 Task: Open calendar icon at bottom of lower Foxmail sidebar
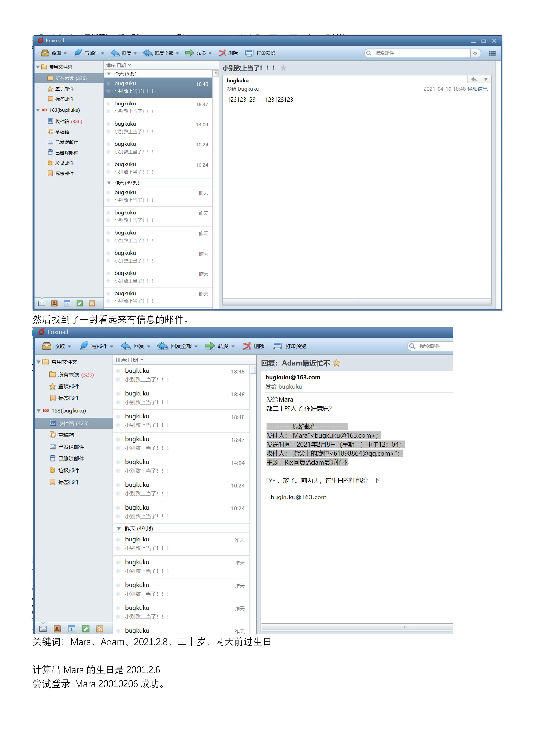(x=72, y=629)
